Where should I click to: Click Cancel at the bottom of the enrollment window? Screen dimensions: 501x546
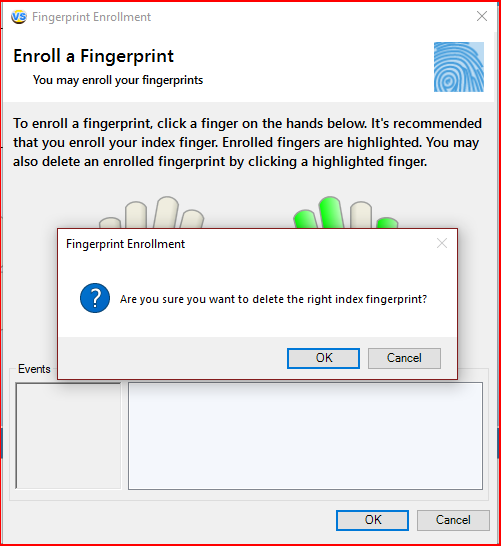click(x=453, y=520)
